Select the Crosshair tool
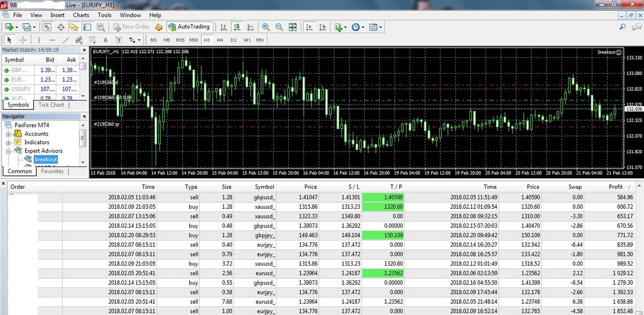 (23, 40)
